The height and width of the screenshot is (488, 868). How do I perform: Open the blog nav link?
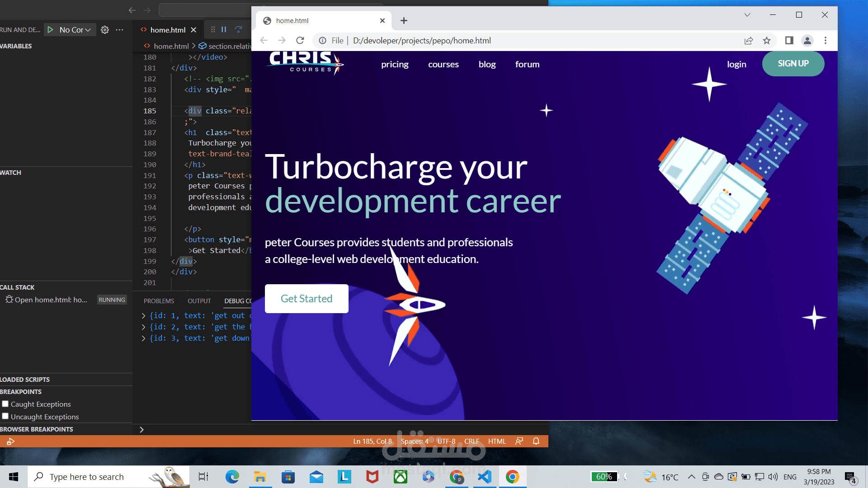tap(487, 64)
